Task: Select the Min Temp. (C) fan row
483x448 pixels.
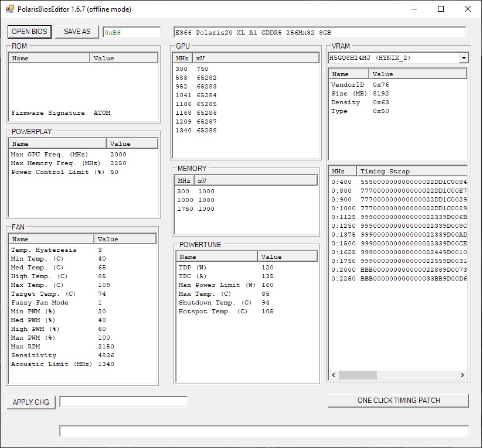Action: pyautogui.click(x=82, y=259)
